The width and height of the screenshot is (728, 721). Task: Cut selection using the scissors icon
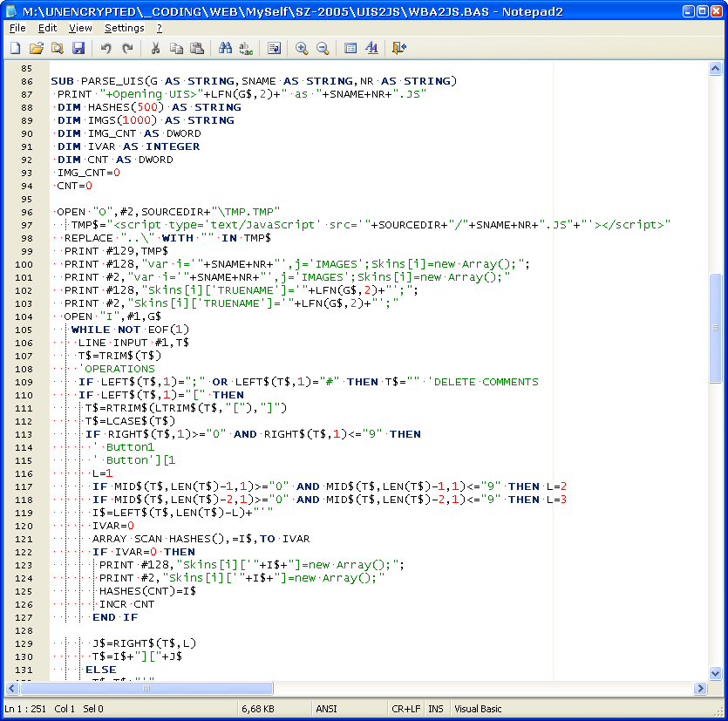pyautogui.click(x=155, y=48)
